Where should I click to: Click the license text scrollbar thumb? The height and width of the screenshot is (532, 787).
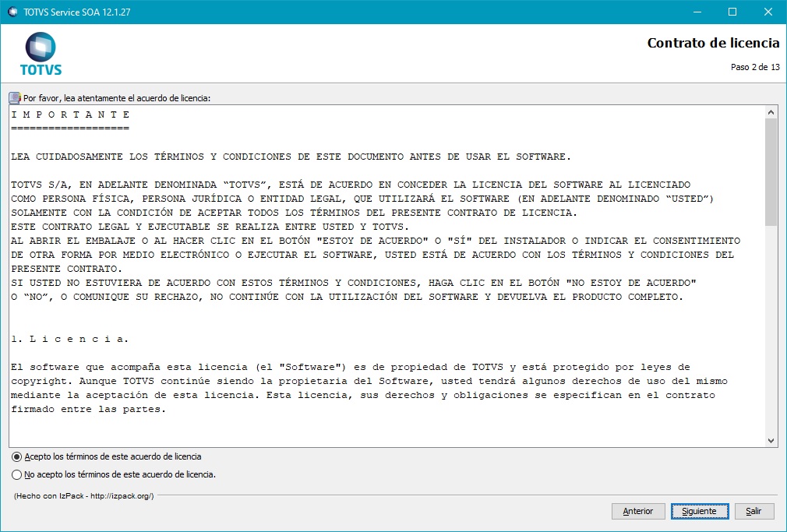click(x=771, y=172)
